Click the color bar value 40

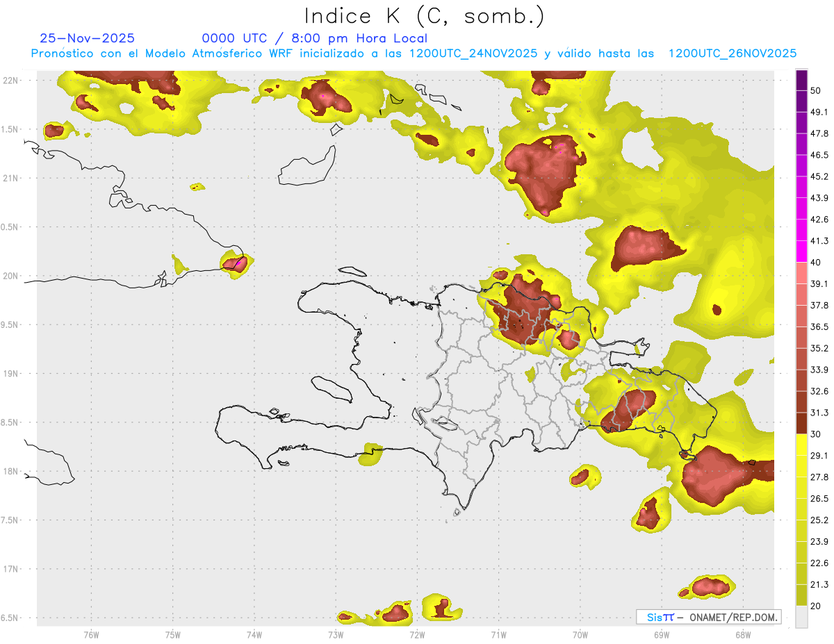pyautogui.click(x=816, y=263)
